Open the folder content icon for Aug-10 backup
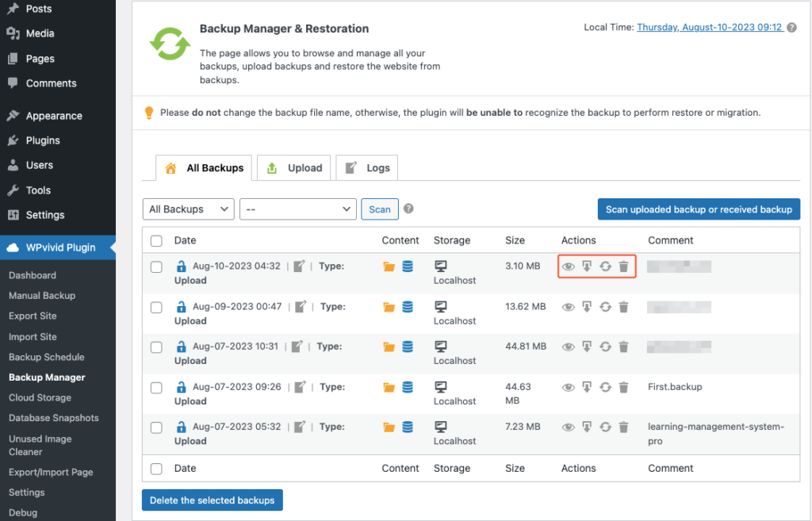This screenshot has height=521, width=812. (x=389, y=266)
